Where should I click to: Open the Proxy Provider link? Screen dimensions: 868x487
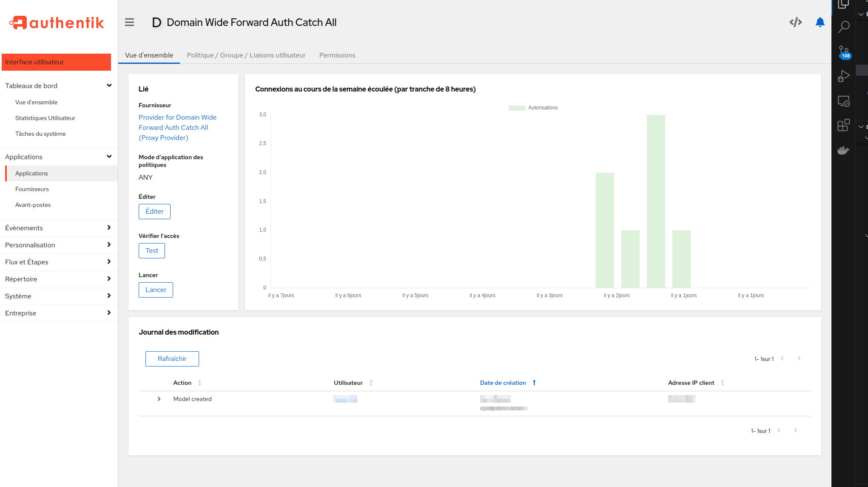[177, 127]
